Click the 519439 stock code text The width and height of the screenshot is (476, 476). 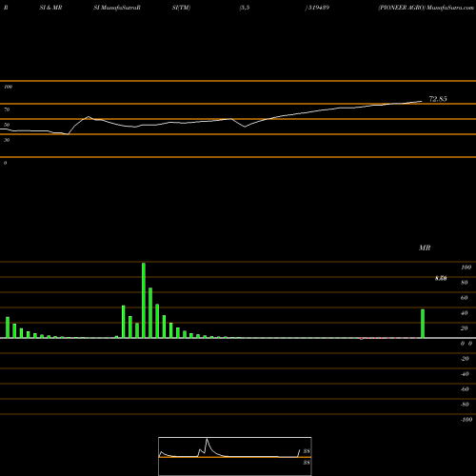(x=319, y=8)
